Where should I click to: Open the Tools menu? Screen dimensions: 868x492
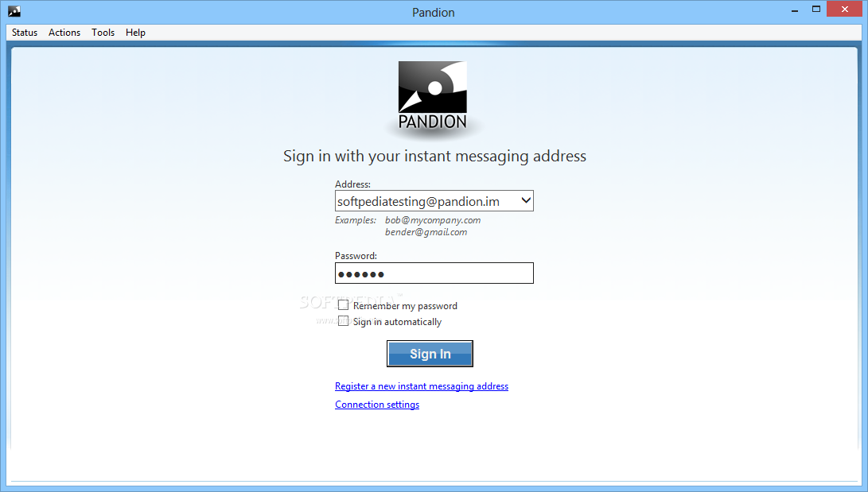(x=103, y=32)
